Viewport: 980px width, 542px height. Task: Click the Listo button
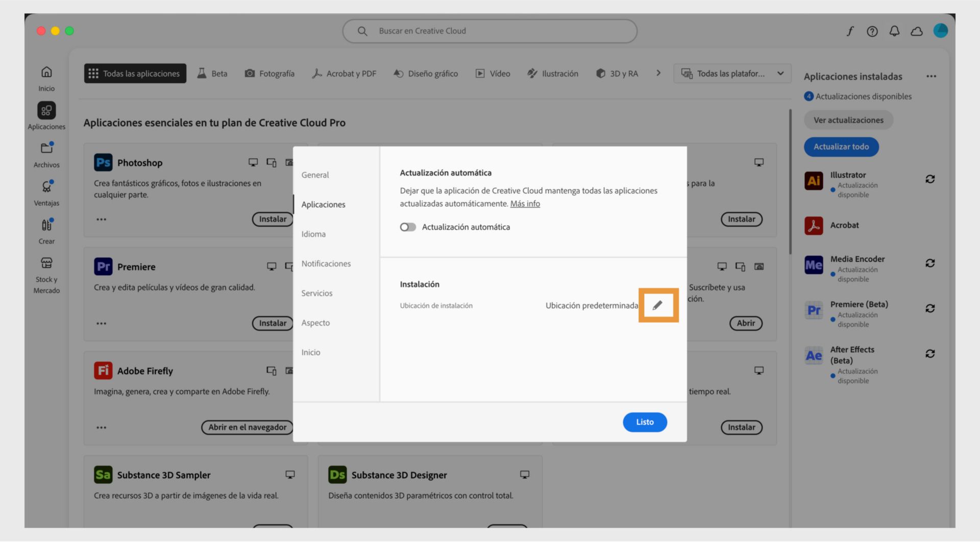tap(645, 422)
